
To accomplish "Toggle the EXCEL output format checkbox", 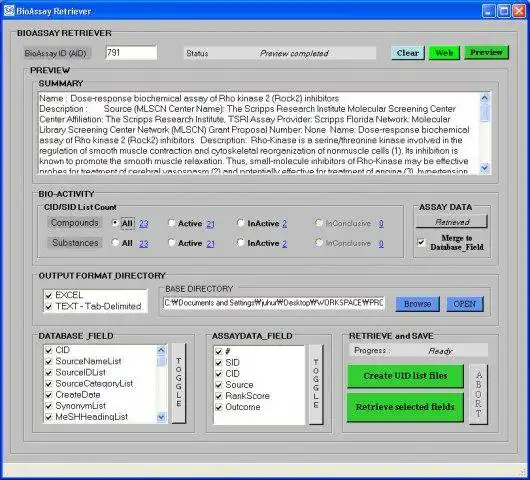I will coord(49,295).
